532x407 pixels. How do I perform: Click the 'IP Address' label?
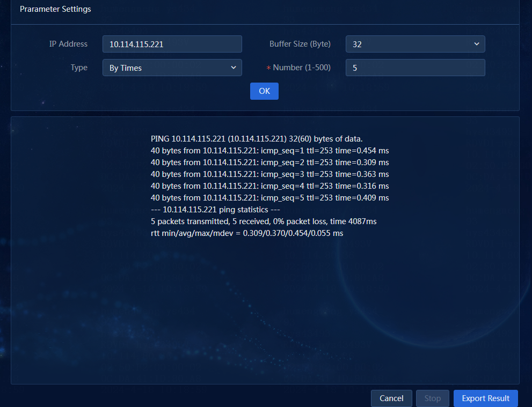click(68, 44)
